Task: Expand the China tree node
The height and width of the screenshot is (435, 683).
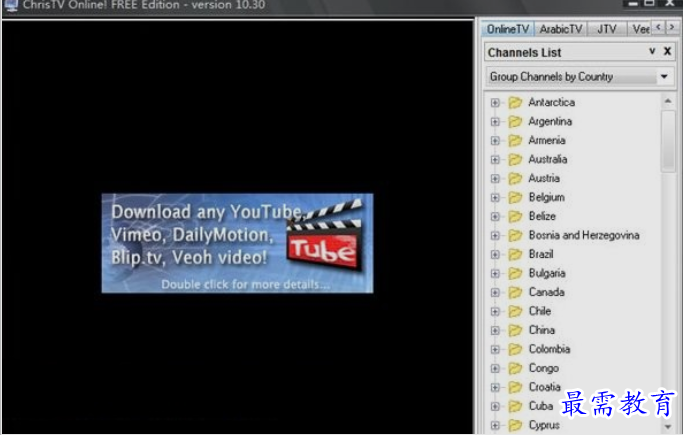Action: [x=495, y=330]
